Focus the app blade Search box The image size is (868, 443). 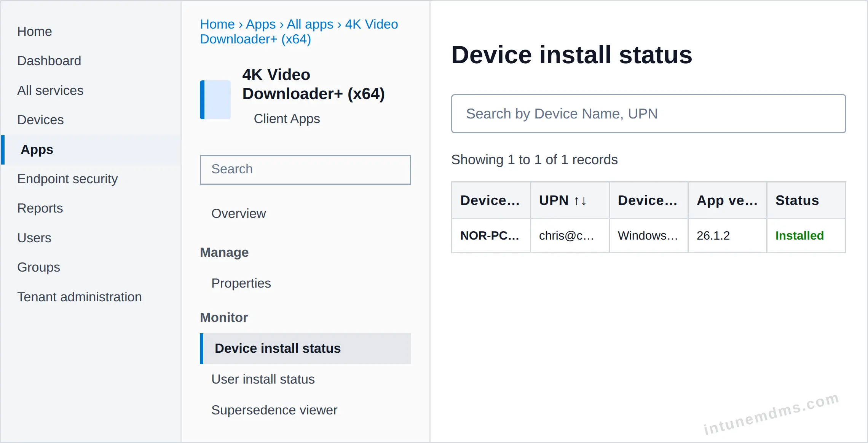click(x=305, y=170)
